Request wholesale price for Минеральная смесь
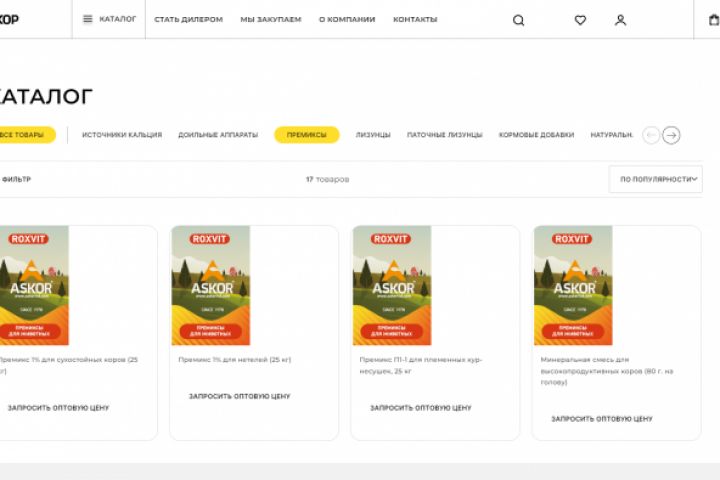720x480 pixels. (x=602, y=419)
